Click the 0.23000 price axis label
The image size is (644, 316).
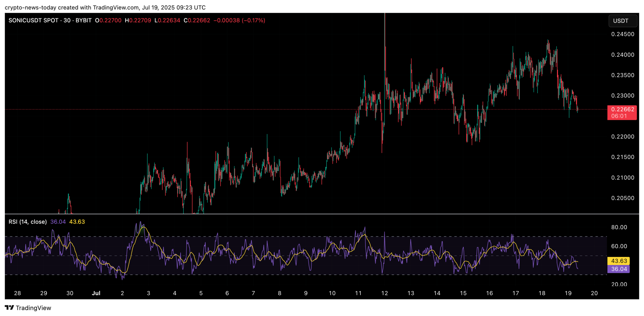(x=623, y=96)
